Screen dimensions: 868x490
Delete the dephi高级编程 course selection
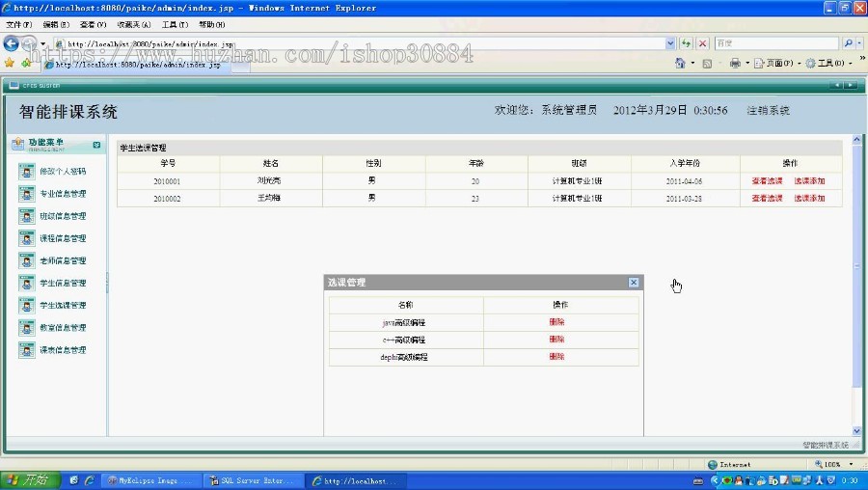[556, 357]
